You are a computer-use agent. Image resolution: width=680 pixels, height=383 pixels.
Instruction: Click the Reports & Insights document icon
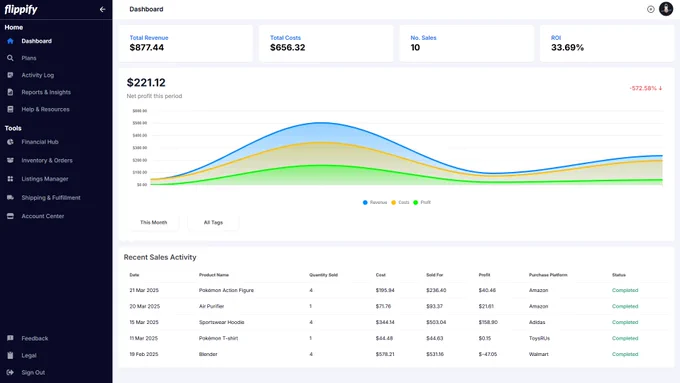[x=10, y=92]
